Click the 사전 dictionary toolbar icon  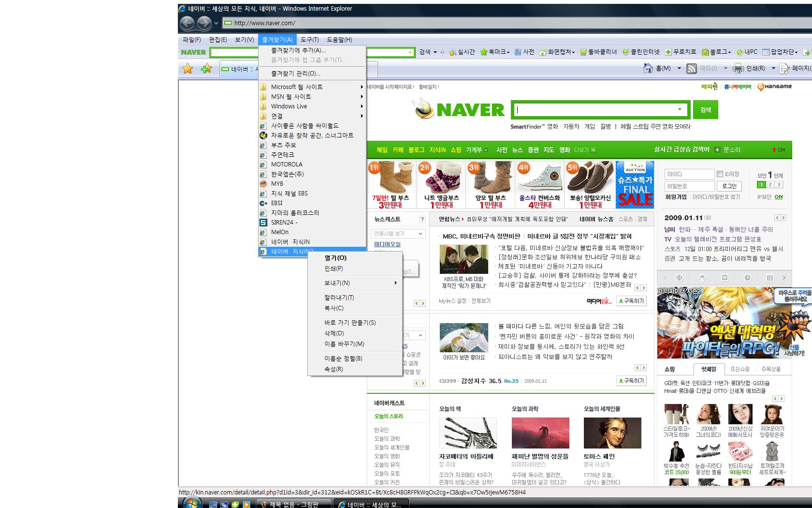coord(524,52)
